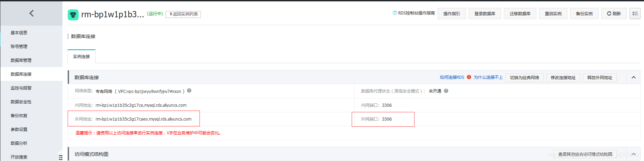This screenshot has height=161, width=644.
Task: Click 返回实例列表 button
Action: (x=183, y=14)
